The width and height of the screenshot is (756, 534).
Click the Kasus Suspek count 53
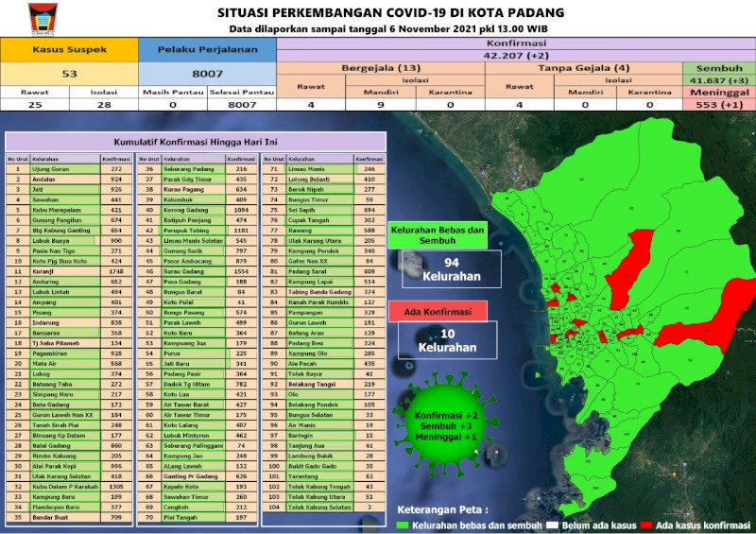click(x=69, y=74)
